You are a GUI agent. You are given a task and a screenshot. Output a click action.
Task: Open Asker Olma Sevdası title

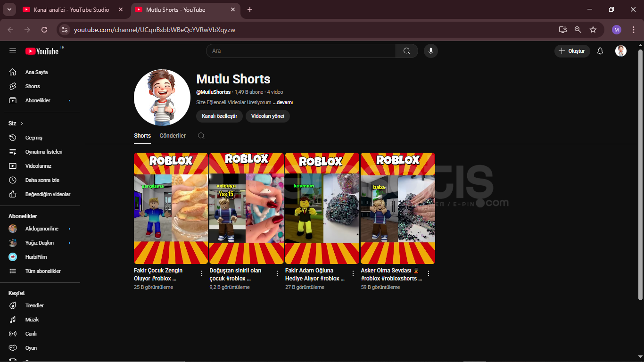[x=391, y=274]
